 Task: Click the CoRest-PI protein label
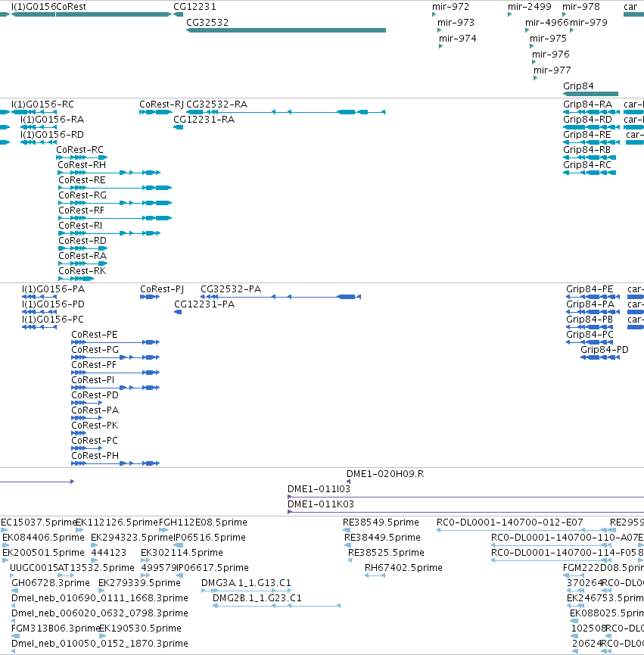[92, 379]
